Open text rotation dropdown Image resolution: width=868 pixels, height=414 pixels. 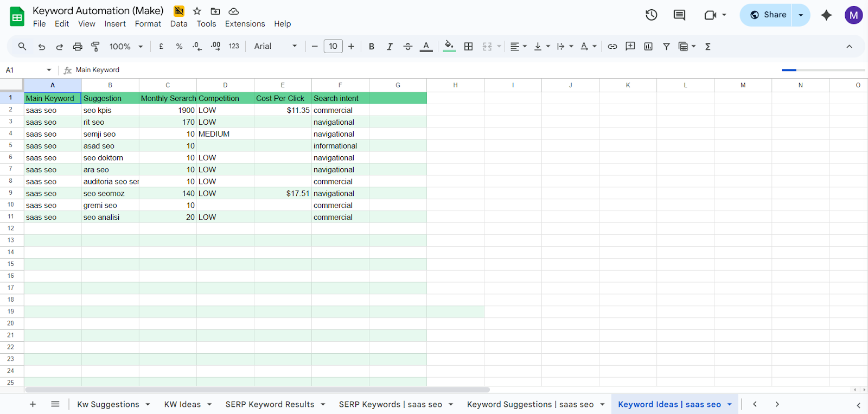click(588, 47)
